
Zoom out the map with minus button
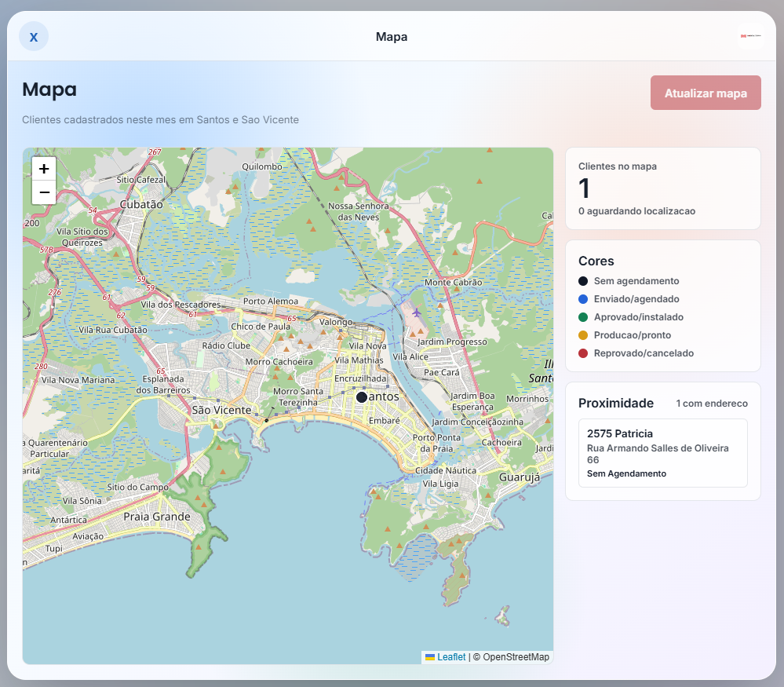[44, 192]
